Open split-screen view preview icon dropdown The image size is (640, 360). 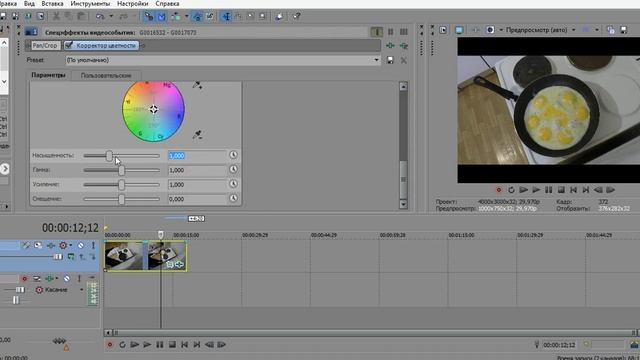pyautogui.click(x=501, y=30)
